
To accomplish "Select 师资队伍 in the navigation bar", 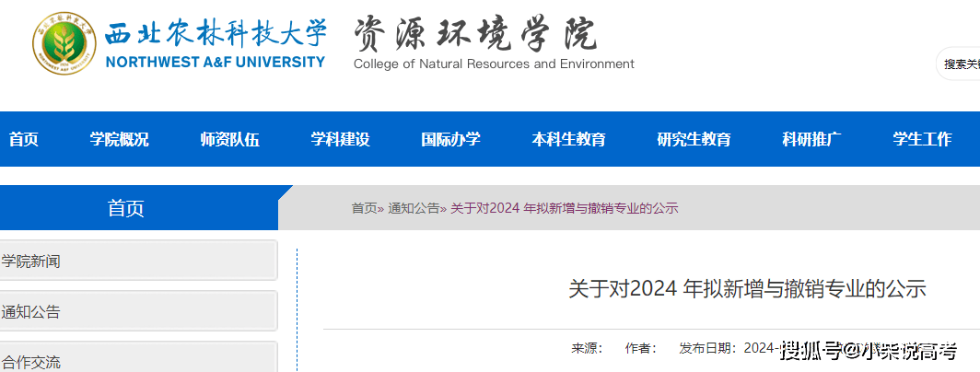I will (x=229, y=140).
